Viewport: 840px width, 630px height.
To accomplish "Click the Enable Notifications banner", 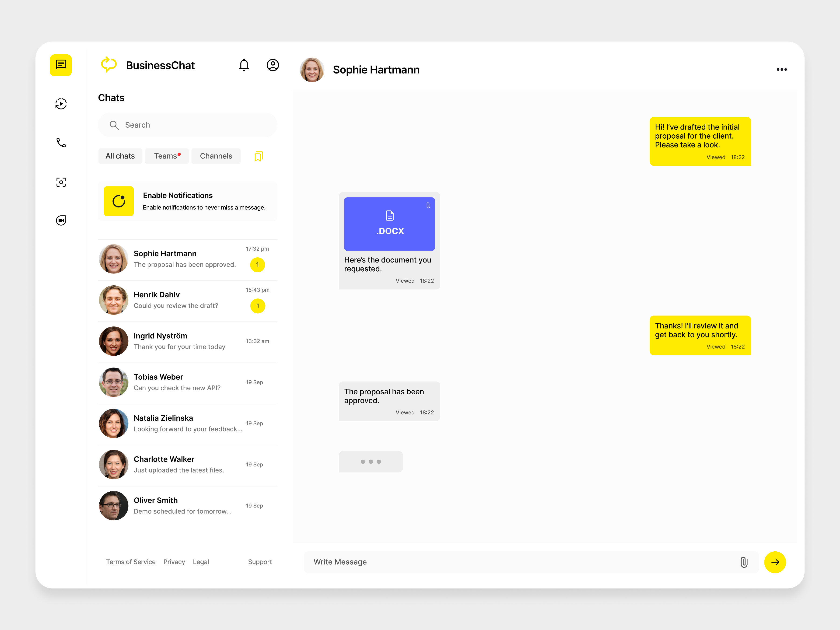I will pos(188,201).
